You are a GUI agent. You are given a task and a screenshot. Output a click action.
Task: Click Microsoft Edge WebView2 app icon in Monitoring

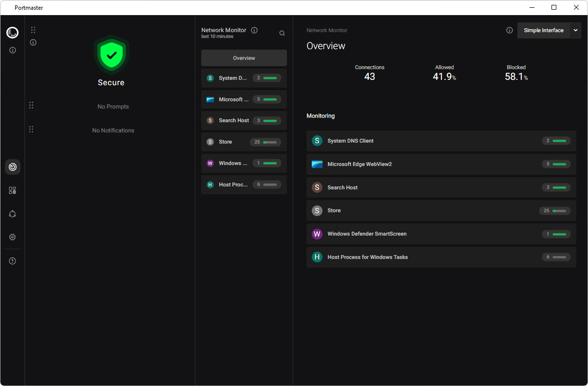[317, 164]
